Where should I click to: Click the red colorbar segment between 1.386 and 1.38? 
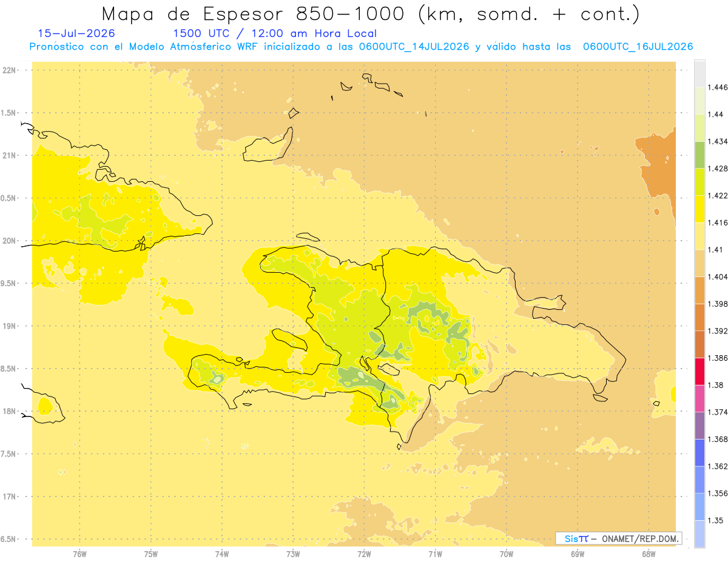(699, 372)
